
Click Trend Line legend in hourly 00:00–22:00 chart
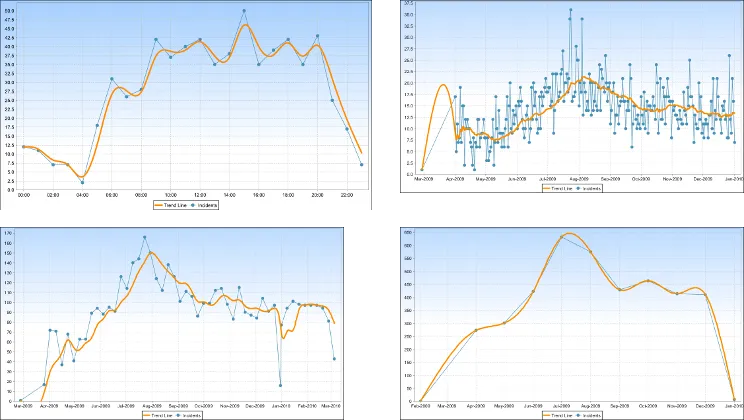(x=171, y=205)
